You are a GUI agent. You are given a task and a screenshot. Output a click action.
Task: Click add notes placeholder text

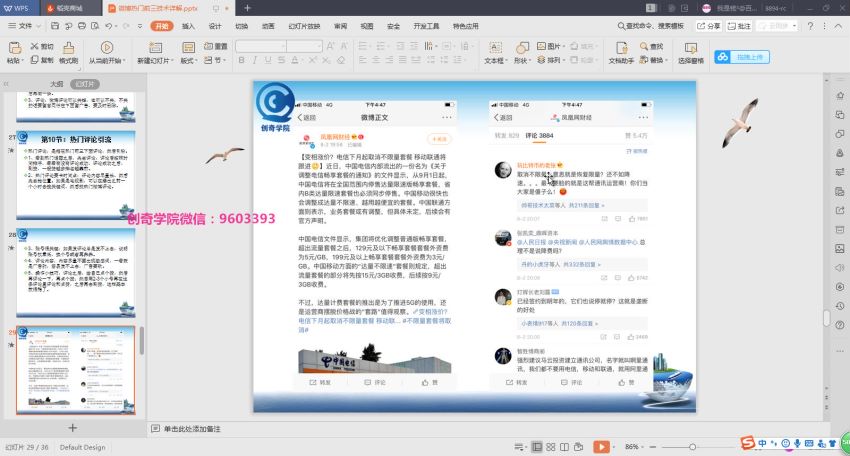(192, 429)
